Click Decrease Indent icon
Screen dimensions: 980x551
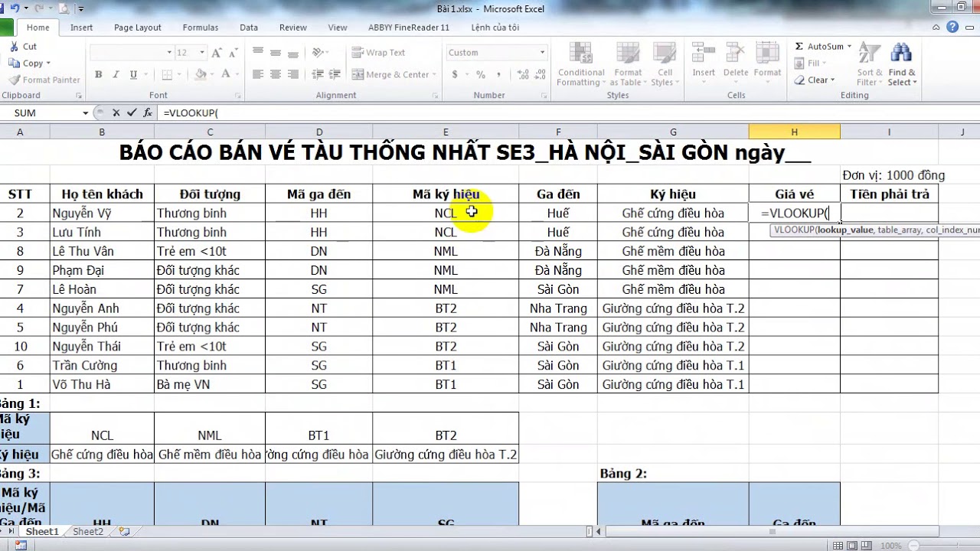(x=318, y=74)
